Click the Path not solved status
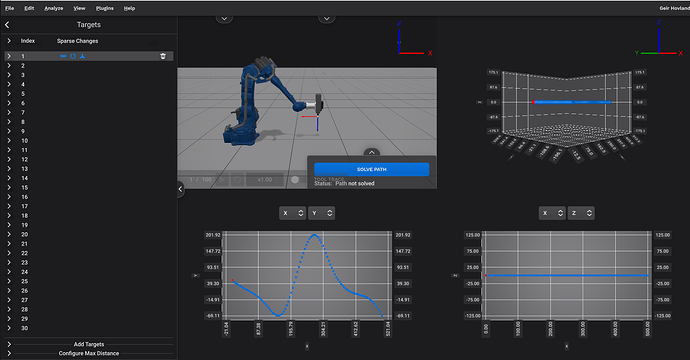Image resolution: width=690 pixels, height=360 pixels. [x=355, y=184]
